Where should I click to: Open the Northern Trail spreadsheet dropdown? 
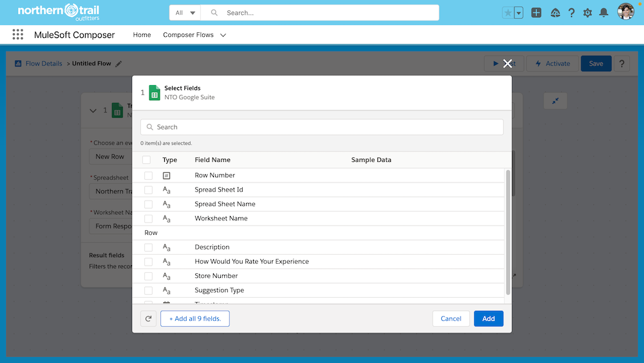pyautogui.click(x=111, y=191)
